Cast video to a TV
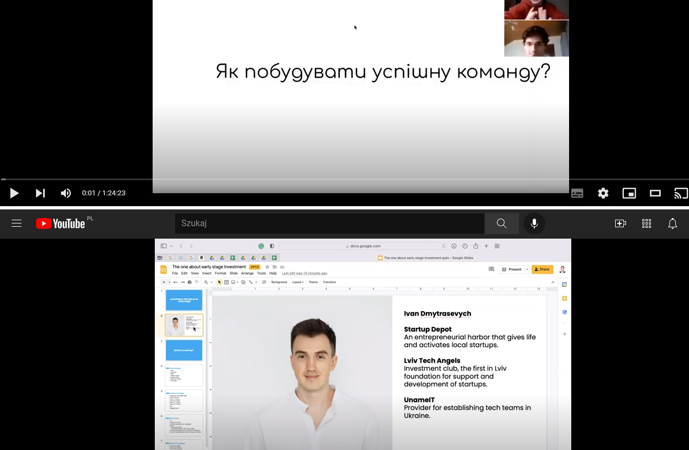Viewport: 689px width, 450px height. [680, 193]
